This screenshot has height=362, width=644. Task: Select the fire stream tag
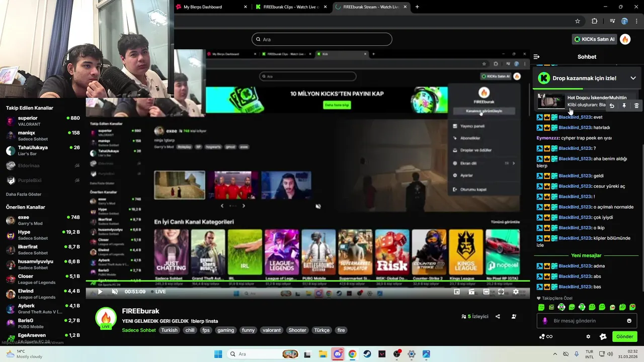tap(341, 330)
